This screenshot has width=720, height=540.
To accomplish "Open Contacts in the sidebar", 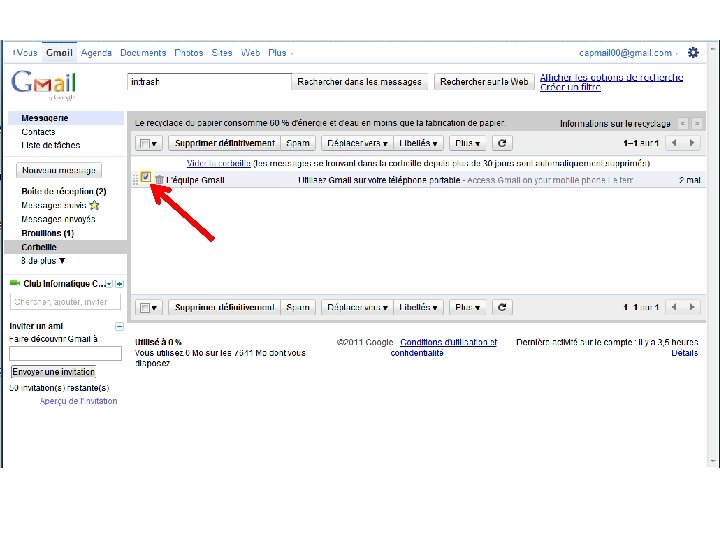I will (38, 132).
